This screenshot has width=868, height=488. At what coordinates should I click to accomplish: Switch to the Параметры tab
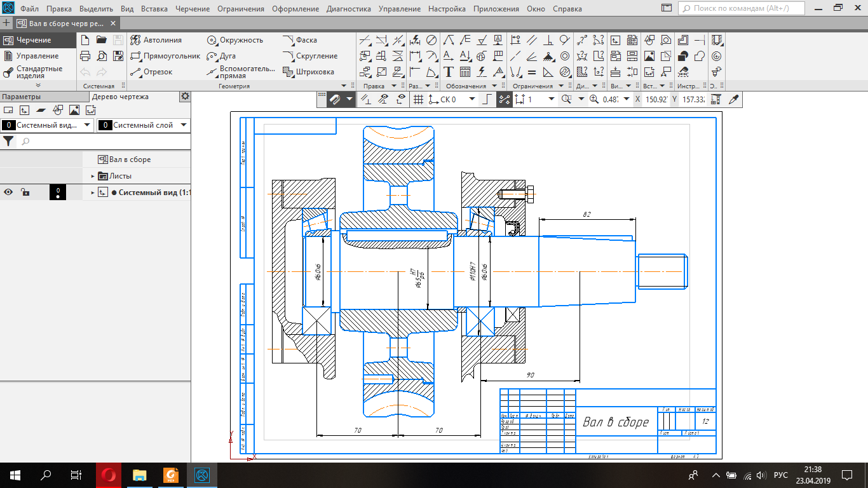tap(20, 97)
